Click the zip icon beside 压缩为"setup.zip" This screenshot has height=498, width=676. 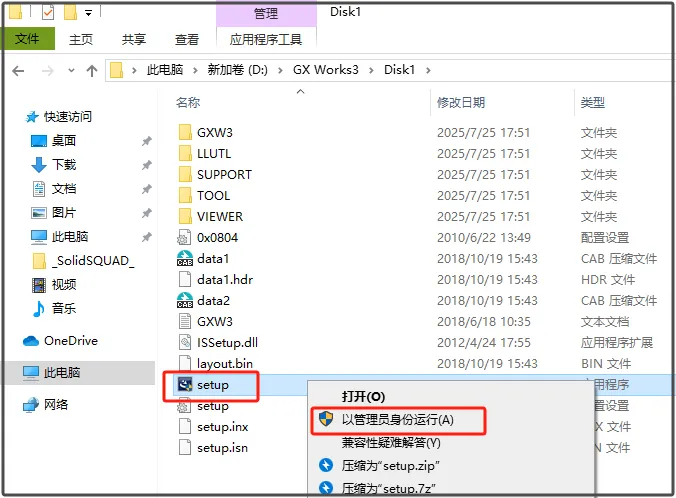click(x=326, y=465)
